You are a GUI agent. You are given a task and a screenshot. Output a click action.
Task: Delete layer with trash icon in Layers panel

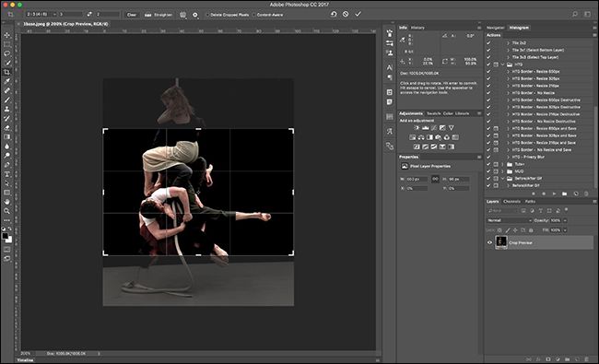(x=587, y=359)
